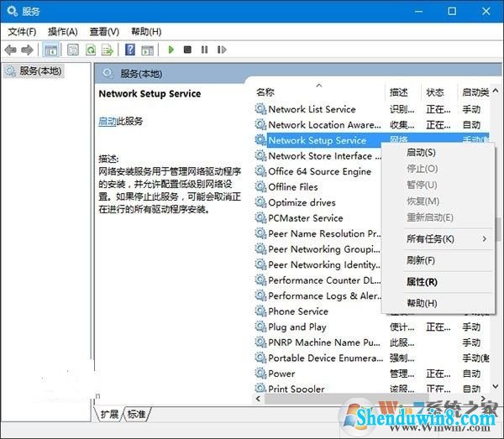Expand 所有任务(K) submenu
504x439 pixels.
click(438, 239)
